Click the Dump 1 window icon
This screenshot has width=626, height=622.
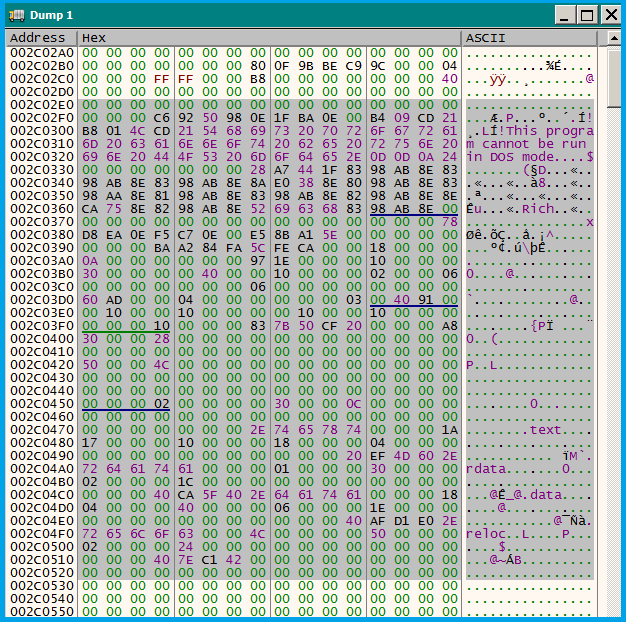16,15
